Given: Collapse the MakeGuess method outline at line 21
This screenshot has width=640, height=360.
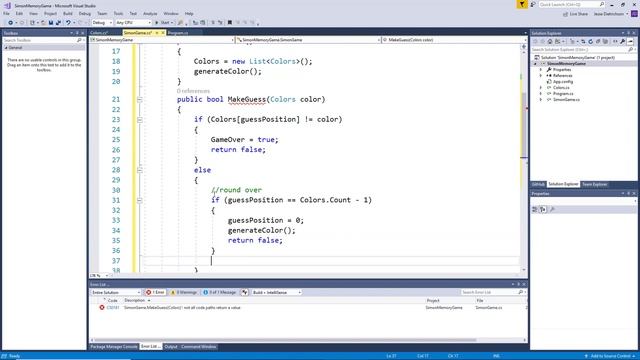Looking at the screenshot, I should pyautogui.click(x=140, y=100).
